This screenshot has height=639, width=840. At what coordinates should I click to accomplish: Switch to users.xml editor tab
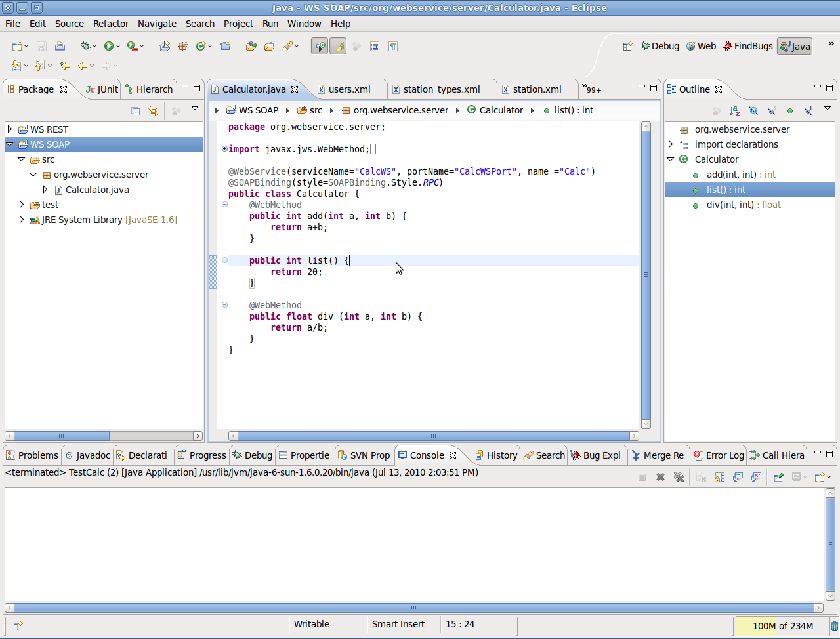(x=348, y=89)
